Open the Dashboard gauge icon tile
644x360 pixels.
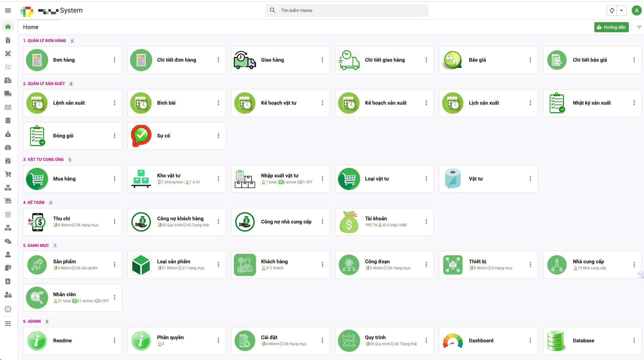pyautogui.click(x=453, y=341)
